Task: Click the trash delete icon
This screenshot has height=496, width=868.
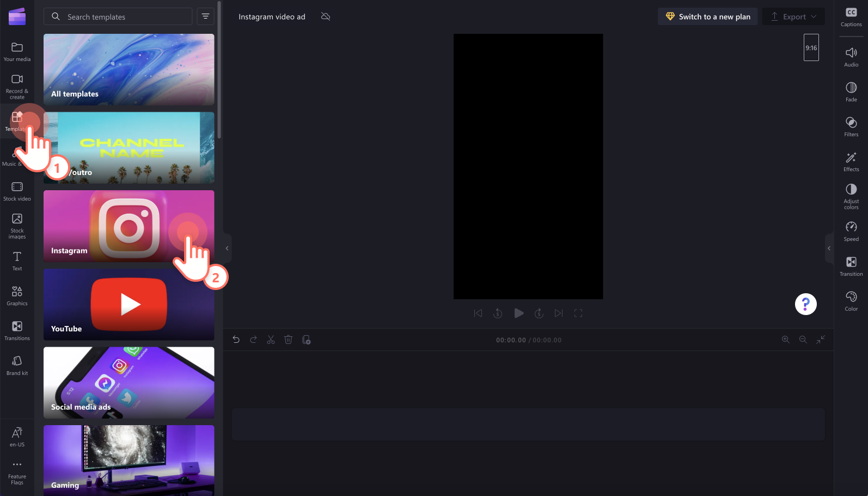Action: 288,340
